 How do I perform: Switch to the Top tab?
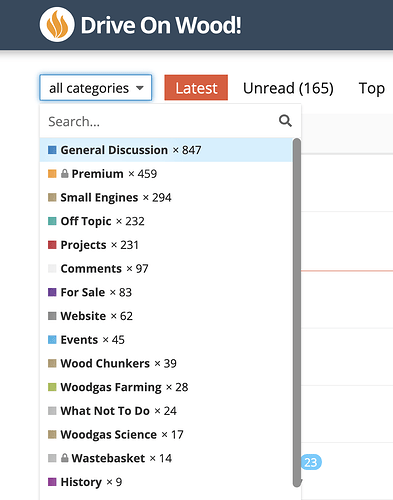point(372,88)
